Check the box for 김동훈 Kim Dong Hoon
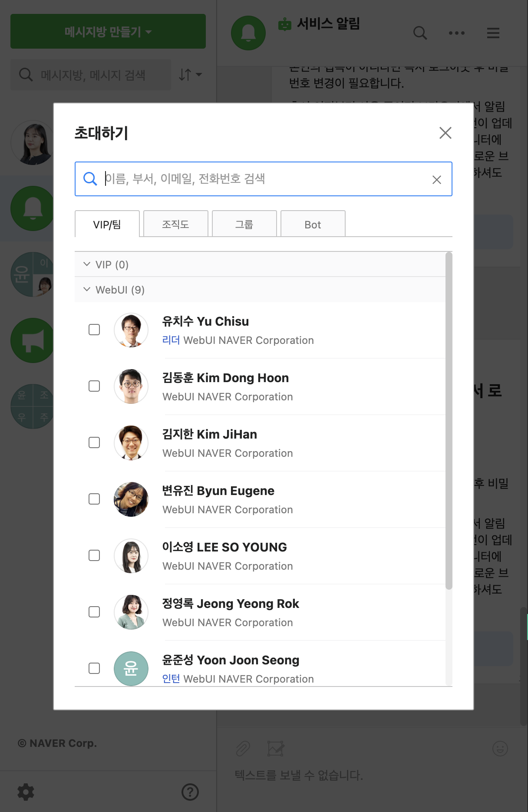528x812 pixels. tap(94, 386)
